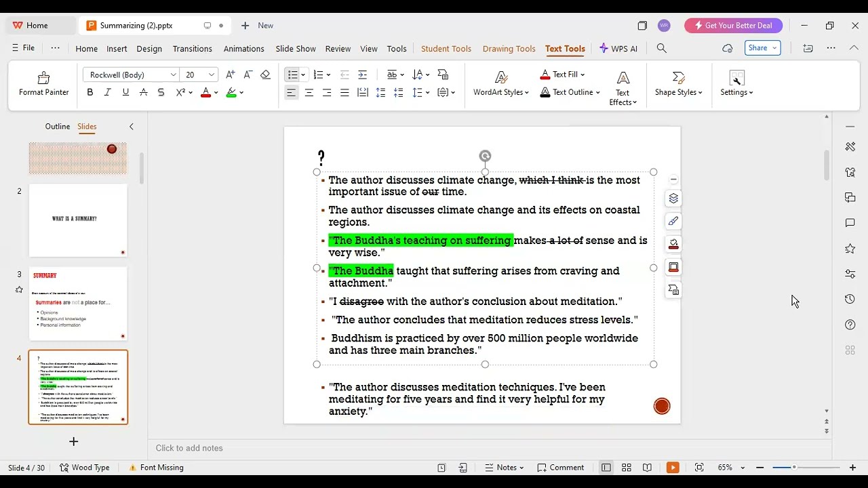Increase font size

pos(230,75)
